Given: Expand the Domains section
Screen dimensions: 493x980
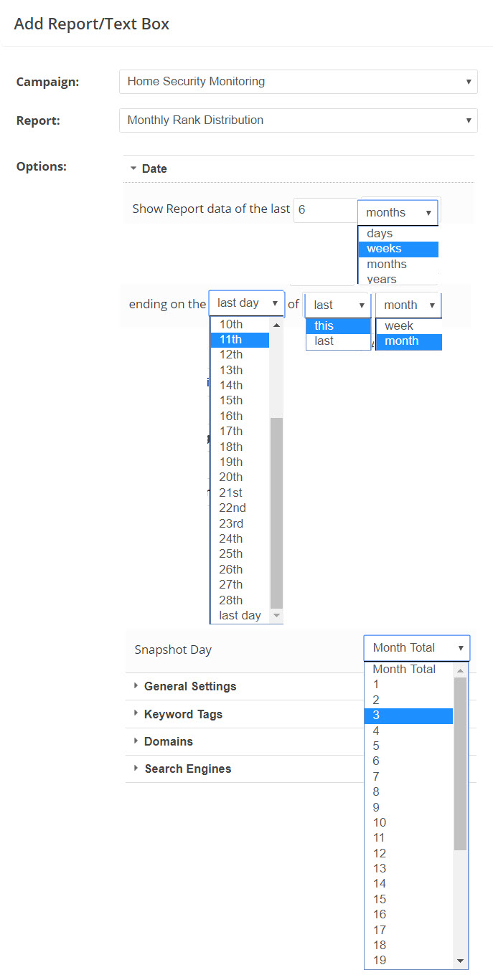Looking at the screenshot, I should tap(168, 741).
